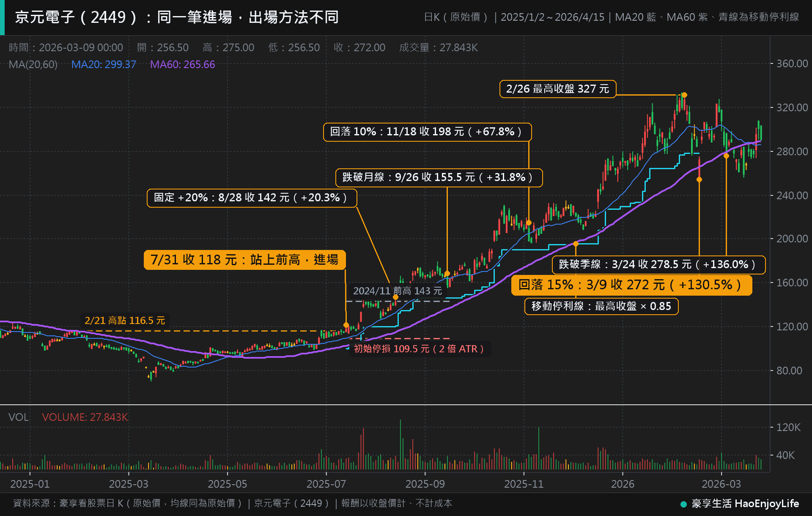Click the 跌破月線 9/26 annotation box
This screenshot has height=516, width=812.
coord(439,178)
